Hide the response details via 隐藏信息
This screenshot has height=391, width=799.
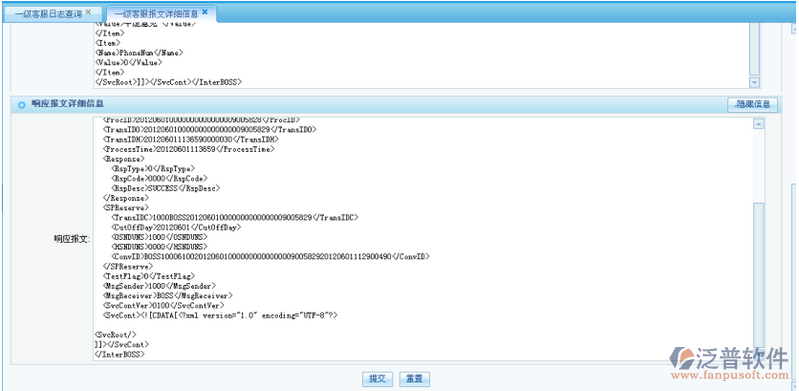point(752,105)
